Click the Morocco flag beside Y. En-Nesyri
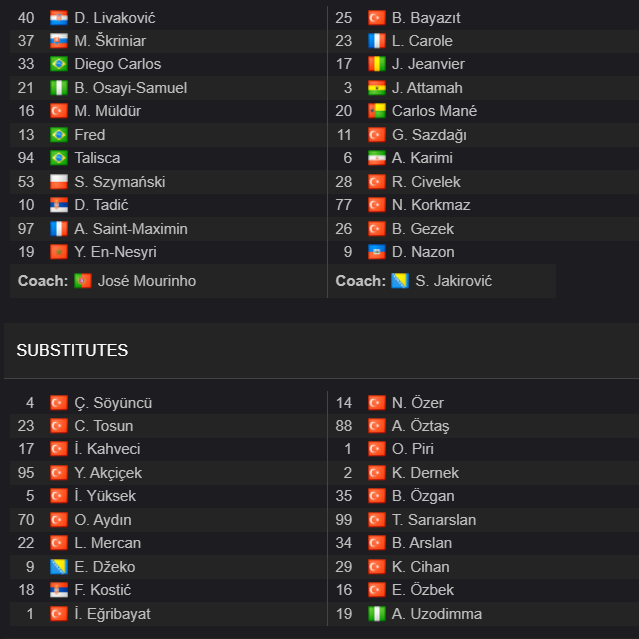 click(59, 252)
